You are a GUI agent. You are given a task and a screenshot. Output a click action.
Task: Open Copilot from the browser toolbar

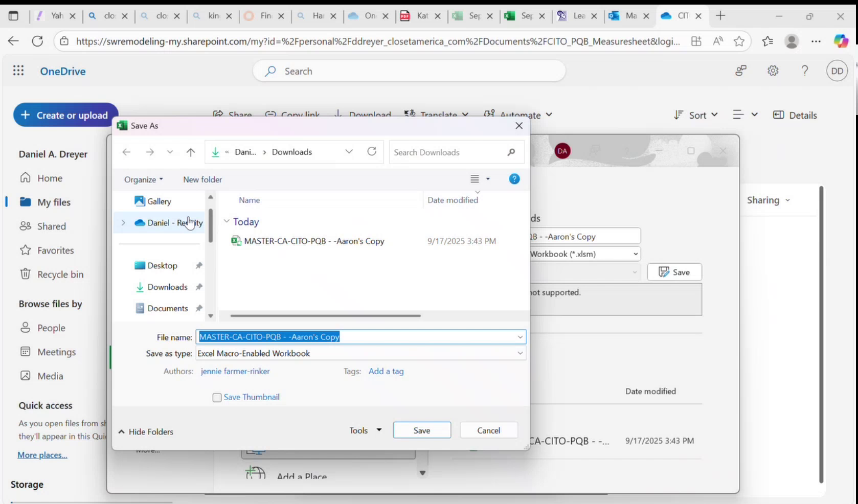click(x=841, y=41)
